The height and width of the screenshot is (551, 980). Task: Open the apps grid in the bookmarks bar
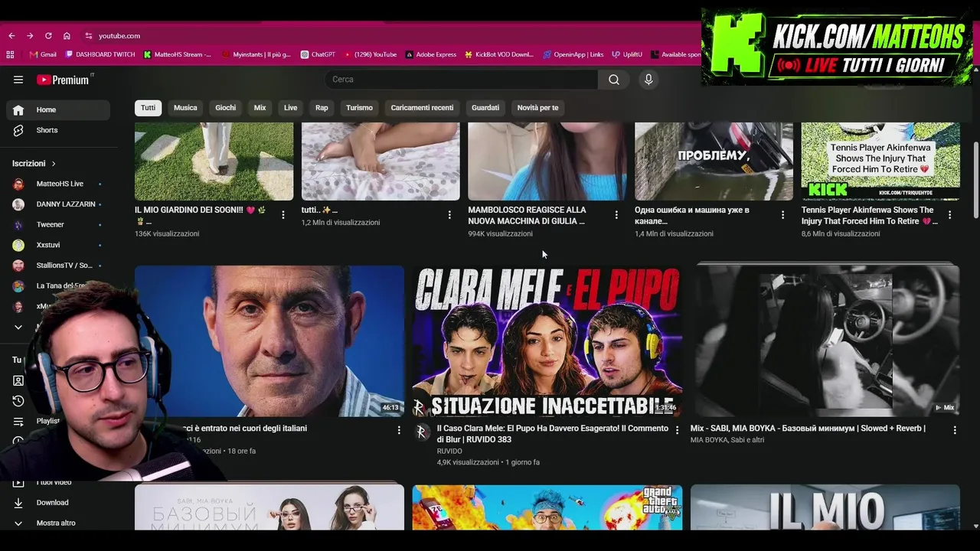pos(10,54)
